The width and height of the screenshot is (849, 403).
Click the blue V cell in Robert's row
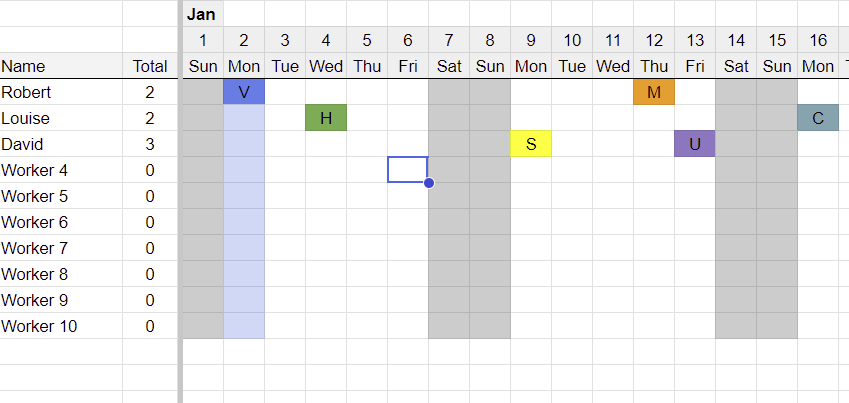click(244, 92)
